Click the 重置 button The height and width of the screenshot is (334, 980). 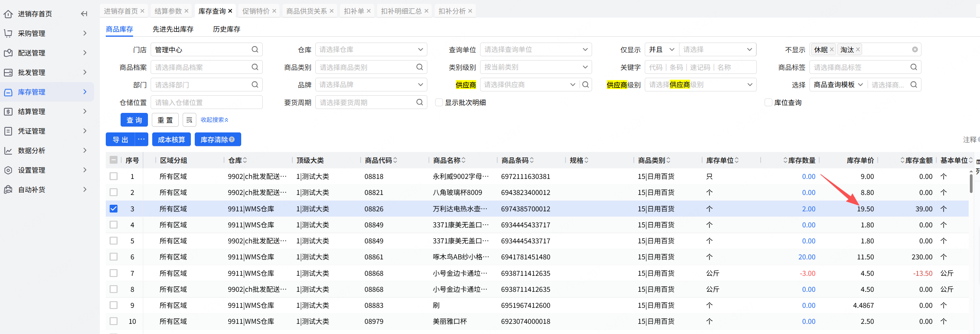[x=165, y=120]
